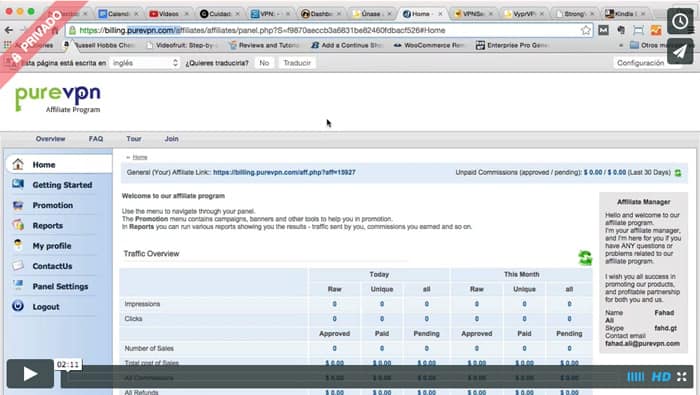The image size is (700, 395).
Task: Toggle video fullscreen icon
Action: pos(682,377)
